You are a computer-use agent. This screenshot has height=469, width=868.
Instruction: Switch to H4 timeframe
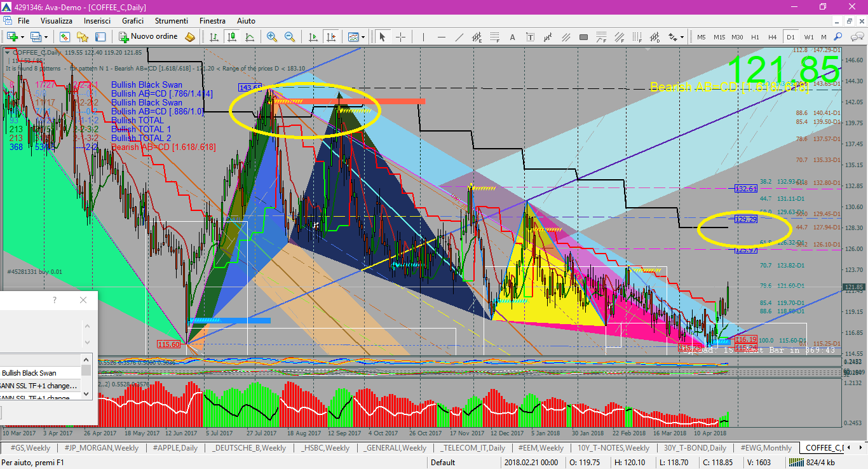tap(773, 37)
